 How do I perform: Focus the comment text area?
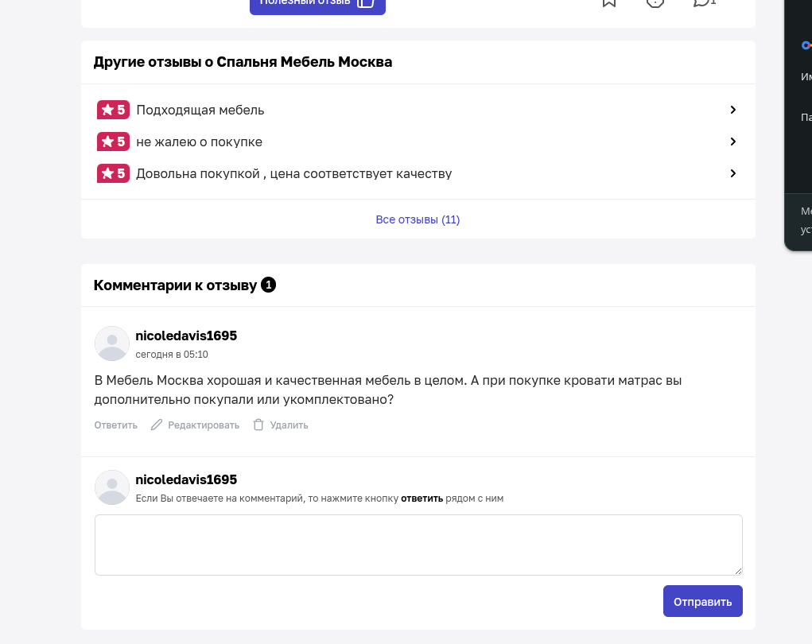coord(418,545)
